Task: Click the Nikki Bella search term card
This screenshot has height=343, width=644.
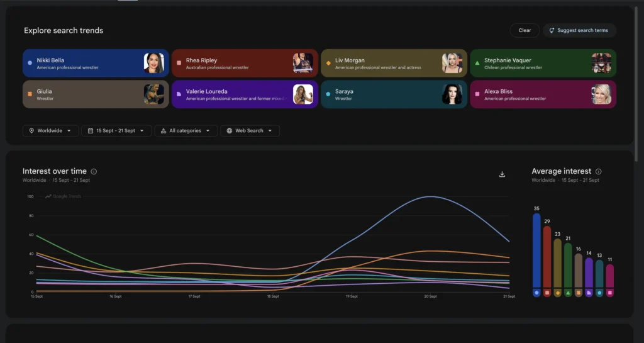Action: click(x=96, y=64)
